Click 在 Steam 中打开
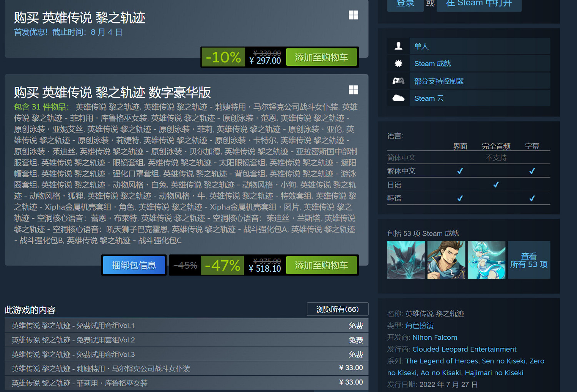Viewport: 577px width, 392px height. click(479, 2)
